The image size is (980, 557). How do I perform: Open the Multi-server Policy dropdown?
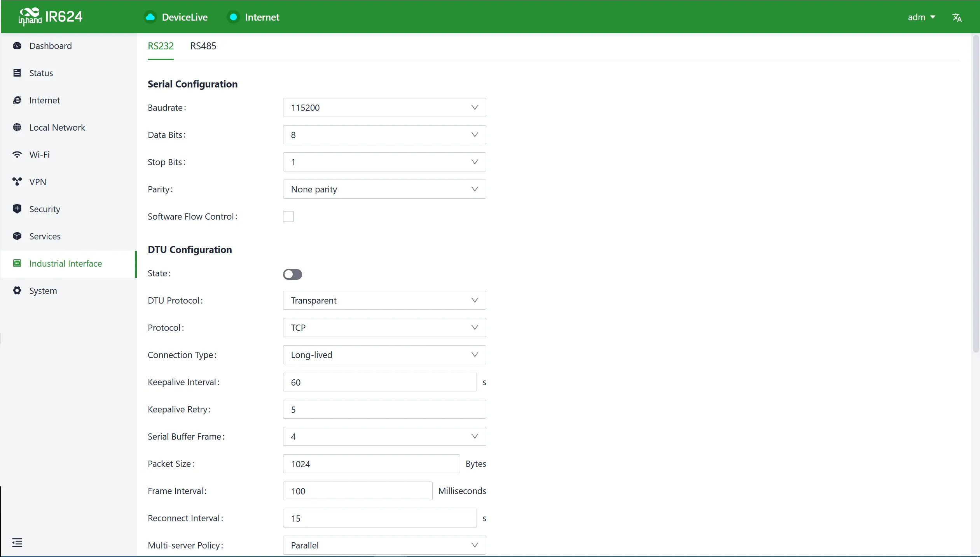tap(384, 545)
